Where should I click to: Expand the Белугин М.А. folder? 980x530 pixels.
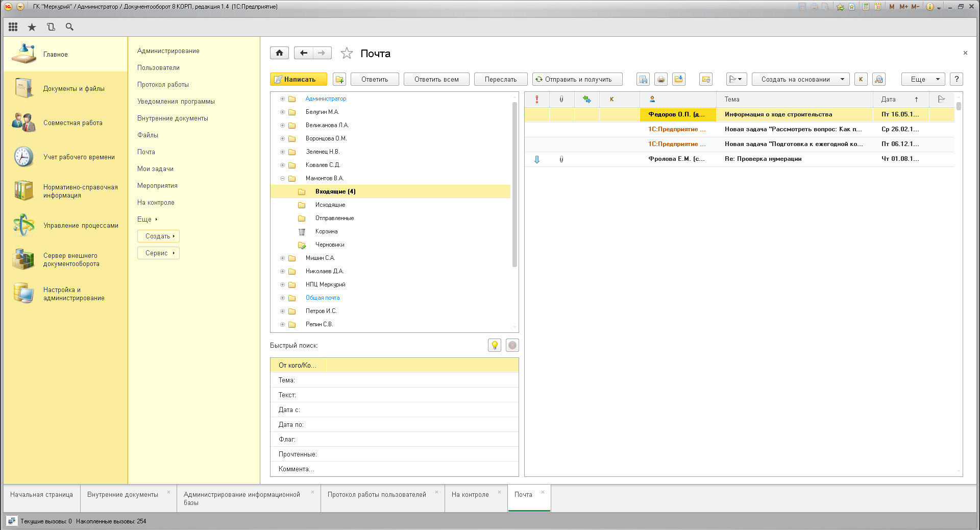pyautogui.click(x=282, y=112)
